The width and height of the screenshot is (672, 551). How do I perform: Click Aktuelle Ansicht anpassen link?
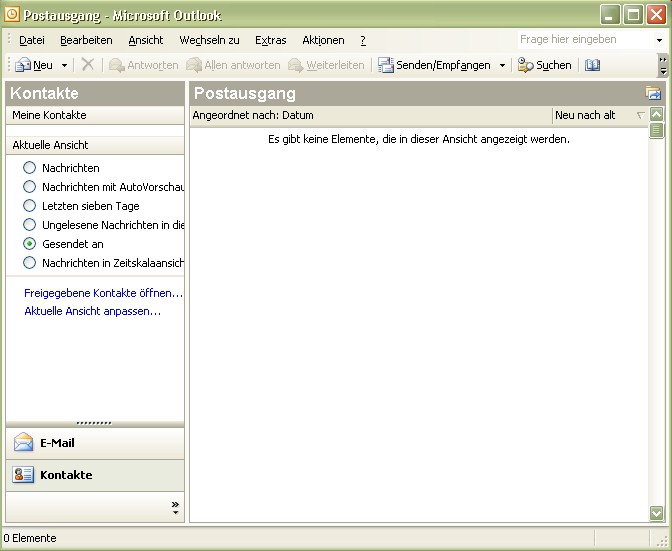coord(93,311)
